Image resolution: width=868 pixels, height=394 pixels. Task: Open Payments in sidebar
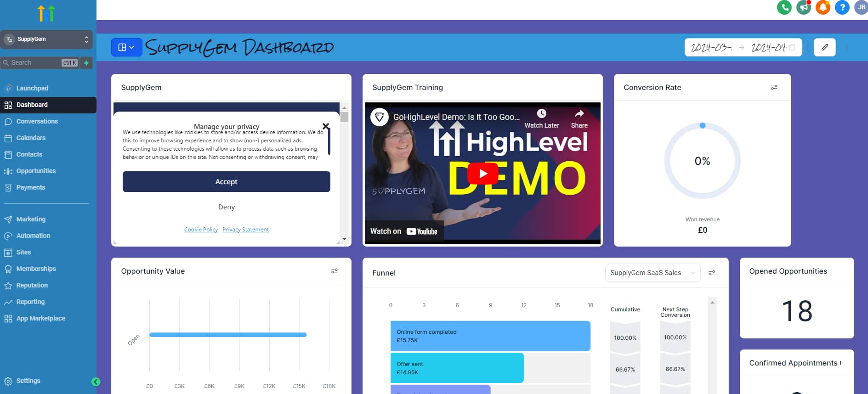point(48,187)
